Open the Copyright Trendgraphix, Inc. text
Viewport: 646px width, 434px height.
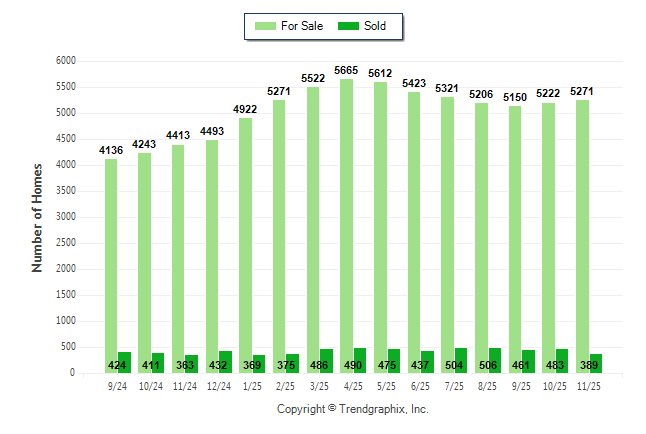click(x=352, y=410)
